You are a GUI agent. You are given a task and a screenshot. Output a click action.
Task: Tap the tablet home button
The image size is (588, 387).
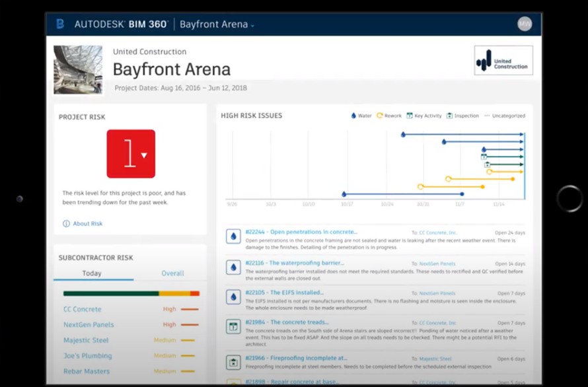click(x=570, y=199)
